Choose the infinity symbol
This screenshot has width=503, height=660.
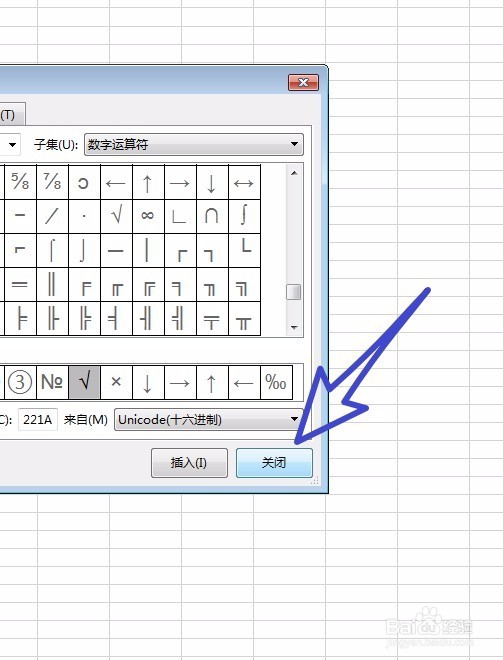pos(149,216)
